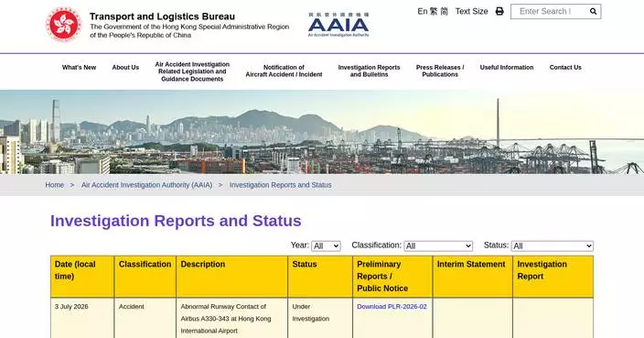This screenshot has height=338, width=644.
Task: Click the Transport and Logistics Bureau title
Action: 162,16
